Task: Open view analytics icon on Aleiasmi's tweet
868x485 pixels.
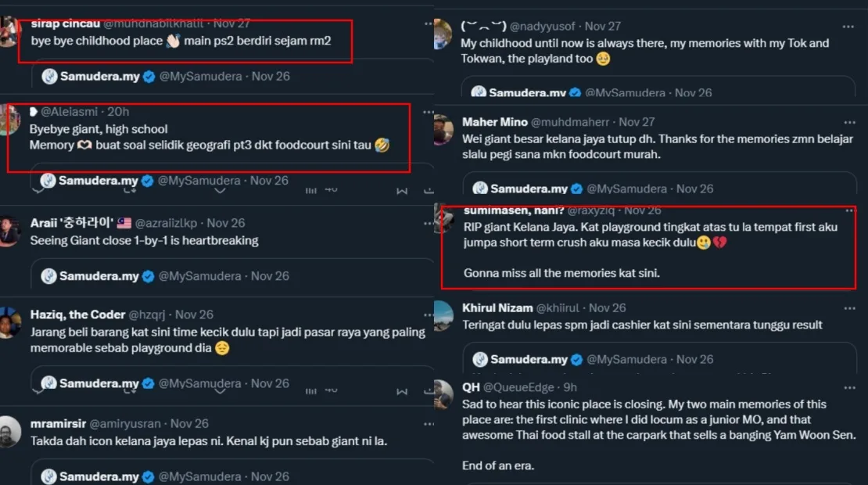Action: click(x=311, y=190)
